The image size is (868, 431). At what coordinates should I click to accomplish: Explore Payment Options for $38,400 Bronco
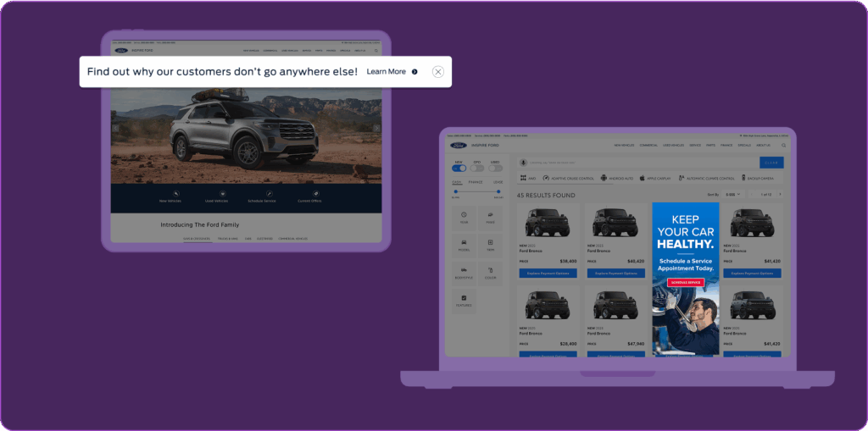pyautogui.click(x=548, y=274)
